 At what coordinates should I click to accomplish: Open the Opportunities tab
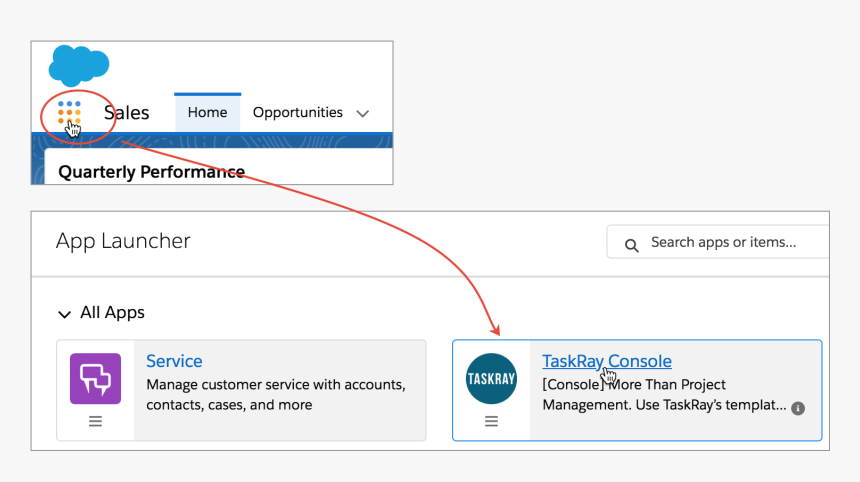(298, 112)
